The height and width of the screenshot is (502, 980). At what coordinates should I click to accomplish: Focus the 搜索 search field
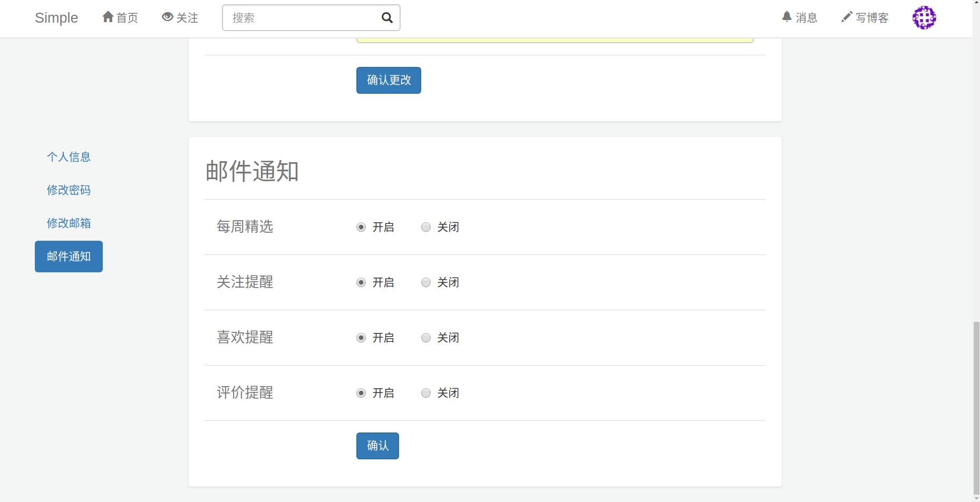click(311, 18)
